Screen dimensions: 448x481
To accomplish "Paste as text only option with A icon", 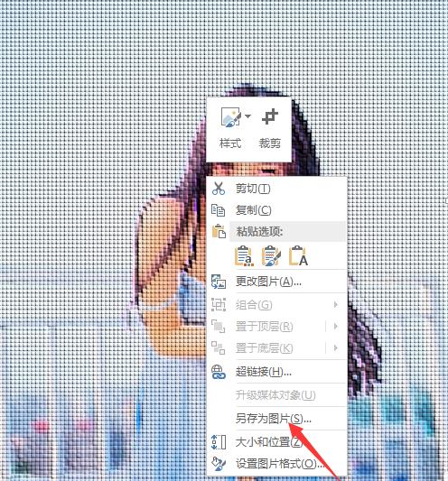I will [298, 255].
